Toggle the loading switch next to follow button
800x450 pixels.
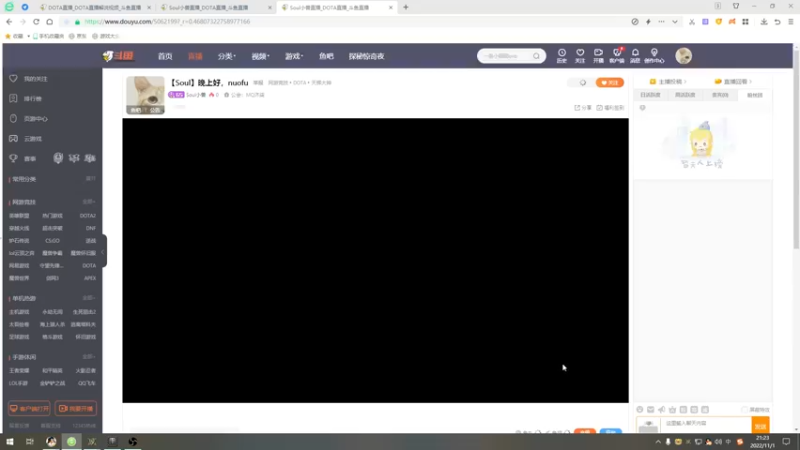pos(583,83)
